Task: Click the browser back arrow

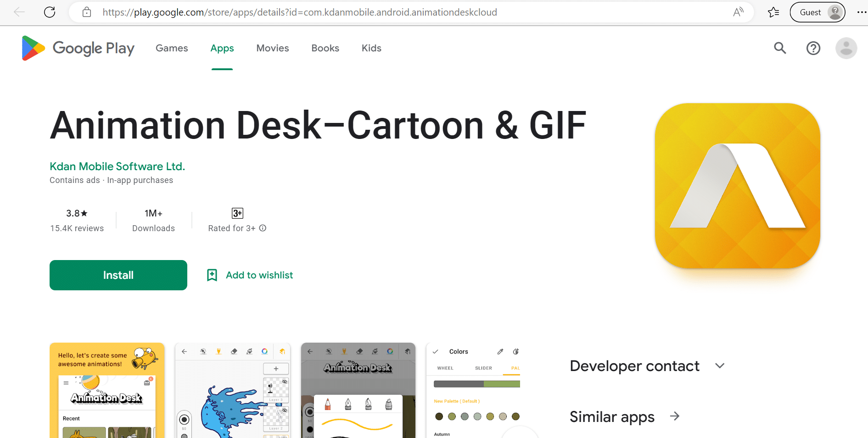Action: [x=19, y=12]
